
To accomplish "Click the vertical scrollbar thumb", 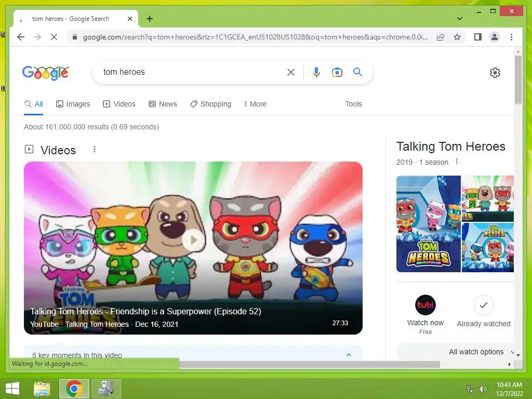I will 518,79.
